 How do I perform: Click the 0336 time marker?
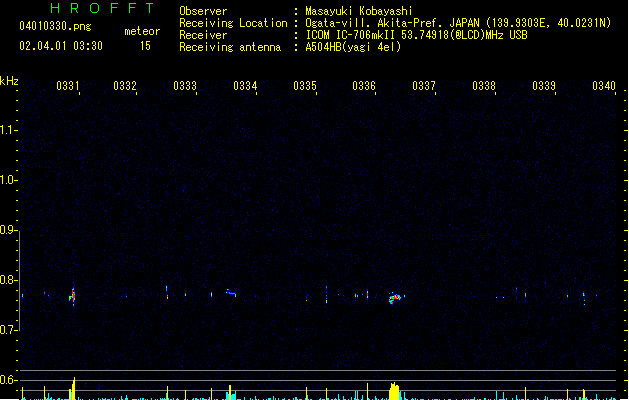pyautogui.click(x=364, y=85)
